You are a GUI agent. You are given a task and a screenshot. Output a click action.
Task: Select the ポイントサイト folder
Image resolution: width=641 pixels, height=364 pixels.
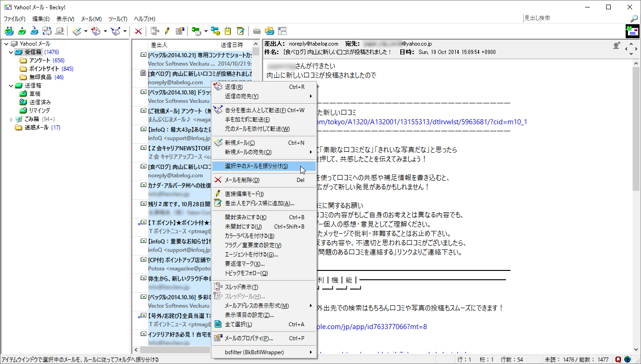click(46, 69)
